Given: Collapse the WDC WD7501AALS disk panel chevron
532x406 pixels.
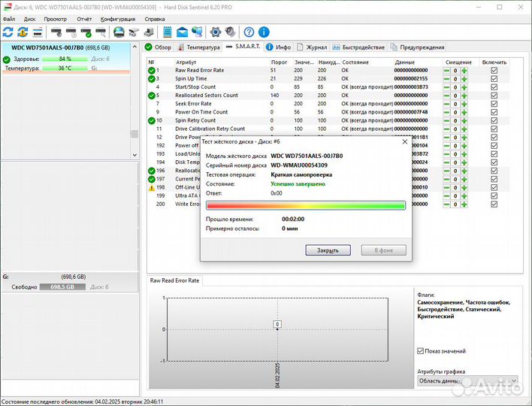Looking at the screenshot, I should coord(134,47).
